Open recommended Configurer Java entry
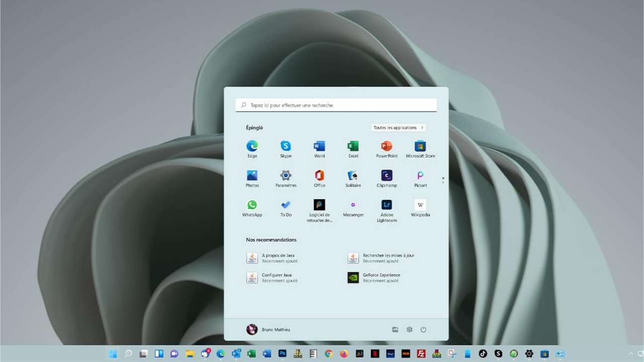Screen dimensions: 644x362 click(x=272, y=278)
